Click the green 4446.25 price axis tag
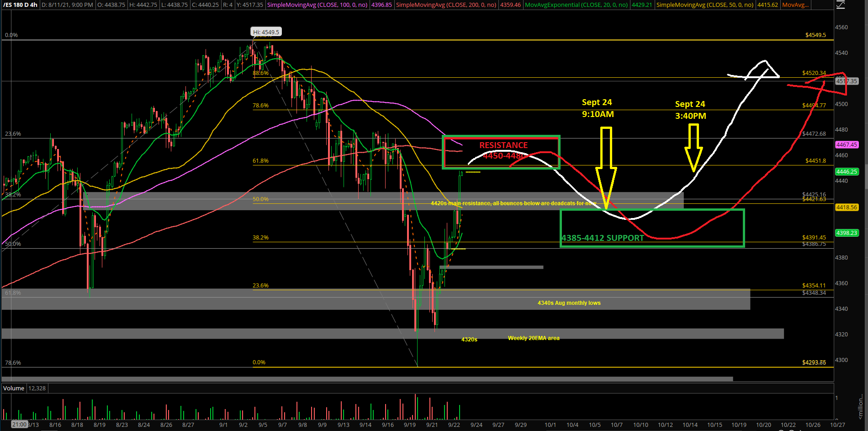This screenshot has height=431, width=868. pyautogui.click(x=847, y=171)
